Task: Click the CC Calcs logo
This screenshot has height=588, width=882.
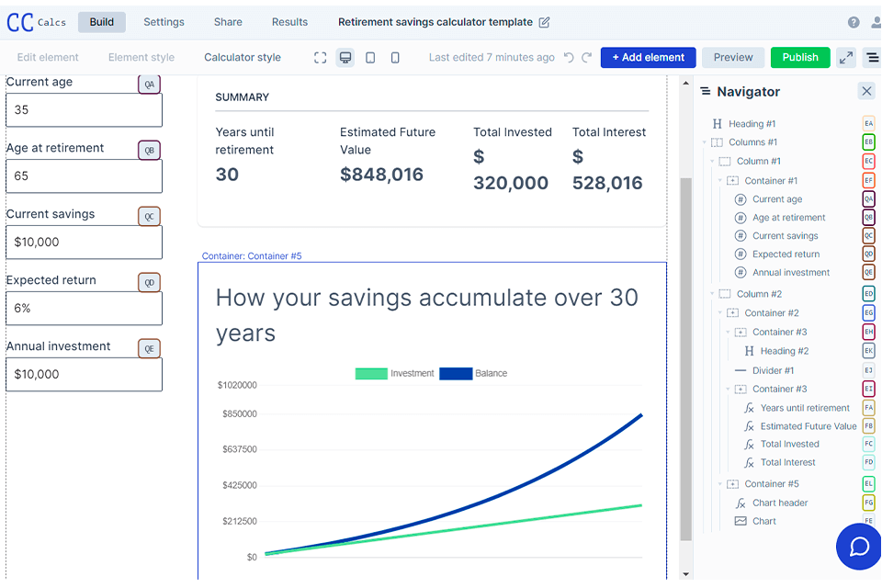Action: (36, 22)
